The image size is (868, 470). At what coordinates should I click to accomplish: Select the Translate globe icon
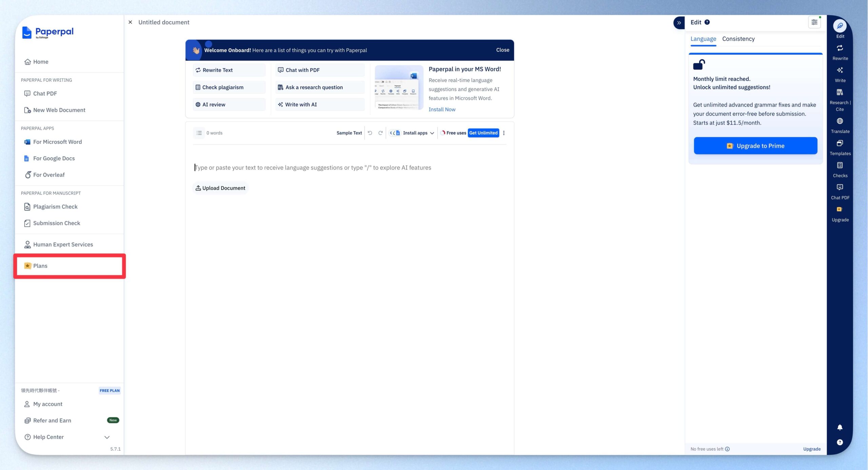click(x=840, y=121)
